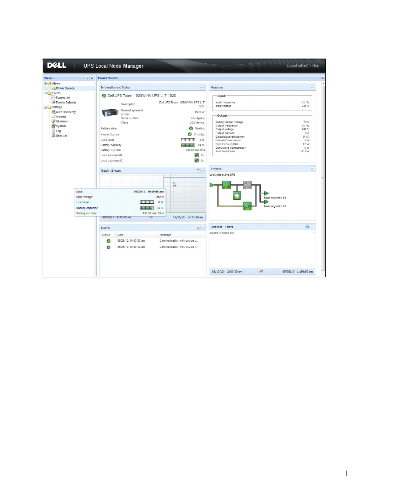Click the Statistics end date 05/25/12
420x504 pixels.
[x=298, y=272]
